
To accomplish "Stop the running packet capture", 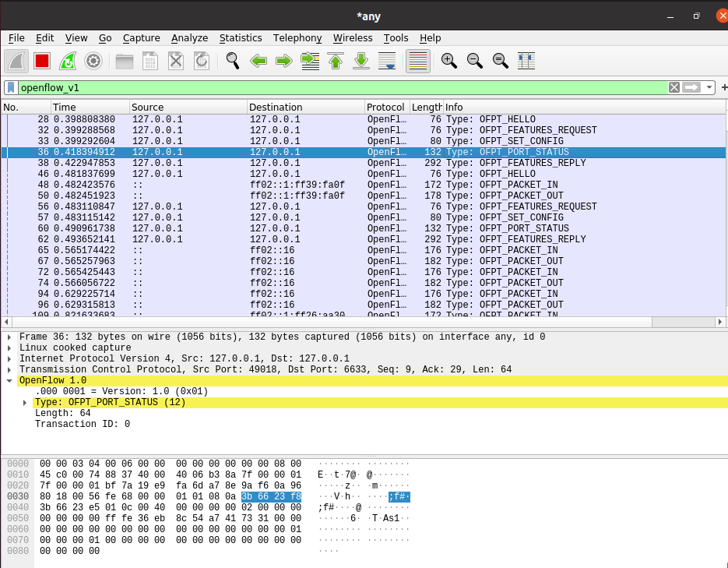I will [x=42, y=61].
